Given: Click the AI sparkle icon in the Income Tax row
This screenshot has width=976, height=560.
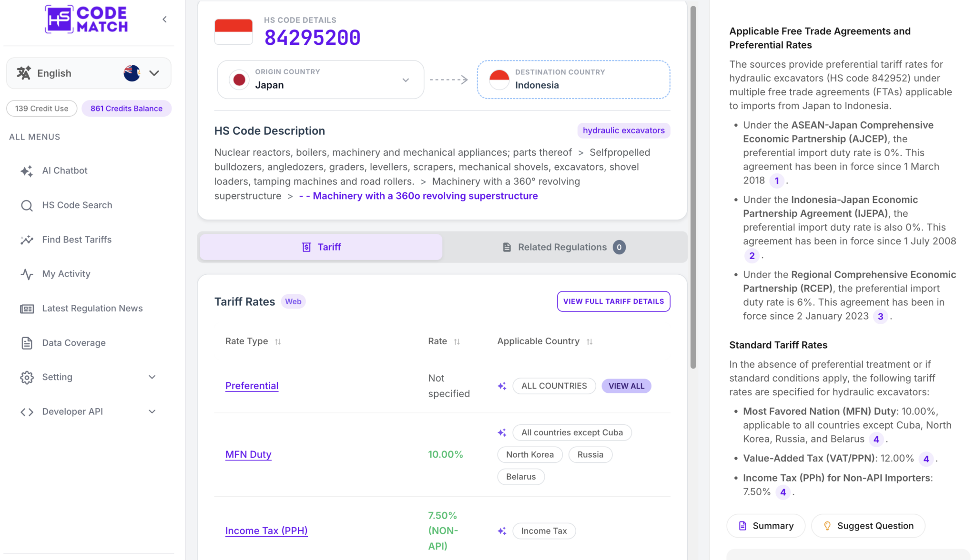Looking at the screenshot, I should (502, 531).
